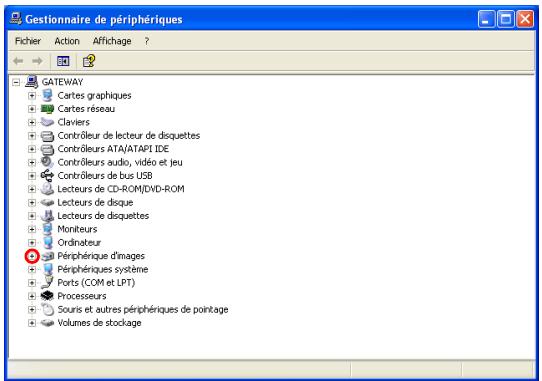Toggle the console tree view toolbar icon
This screenshot has width=542, height=381.
pos(63,61)
